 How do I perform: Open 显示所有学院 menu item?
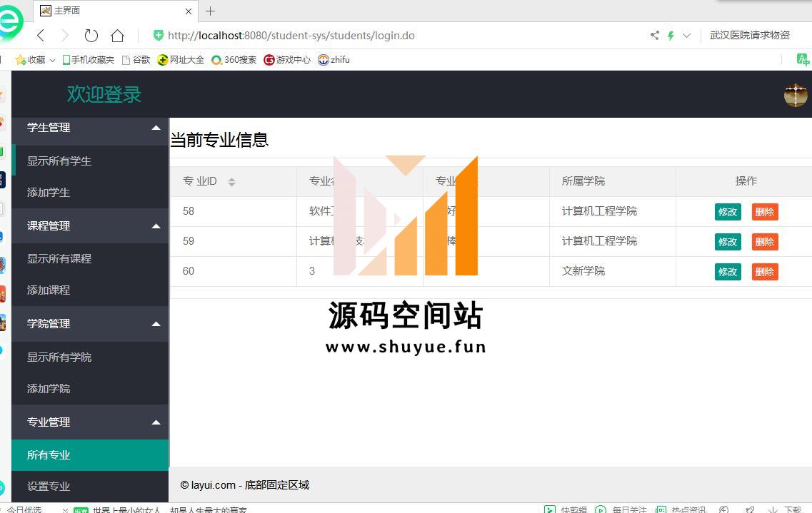(90, 357)
